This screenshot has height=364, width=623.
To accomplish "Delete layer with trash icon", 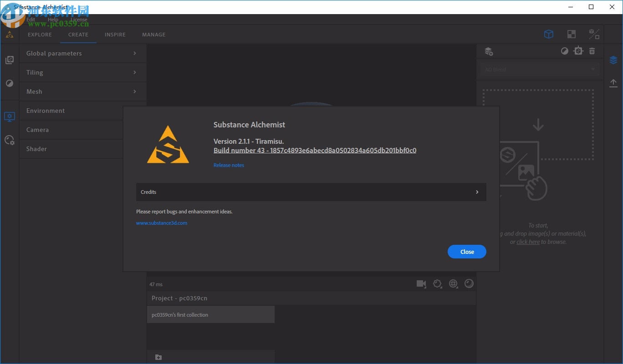I will 592,51.
